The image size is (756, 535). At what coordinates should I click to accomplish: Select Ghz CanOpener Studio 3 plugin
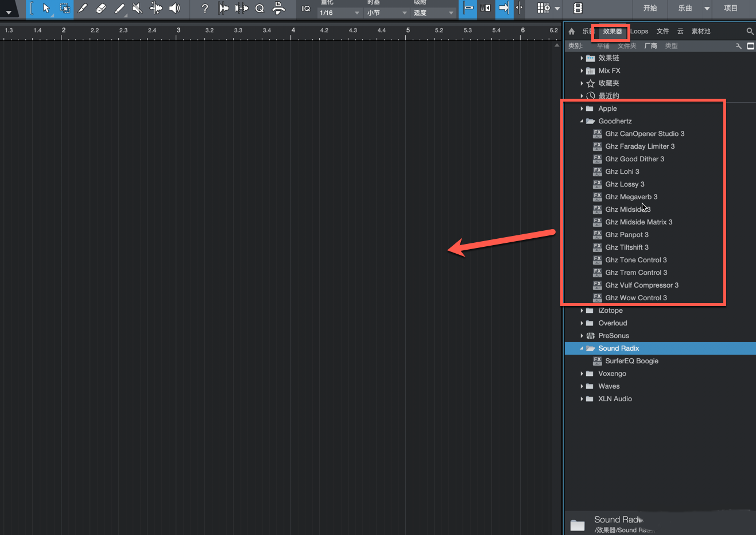tap(645, 134)
